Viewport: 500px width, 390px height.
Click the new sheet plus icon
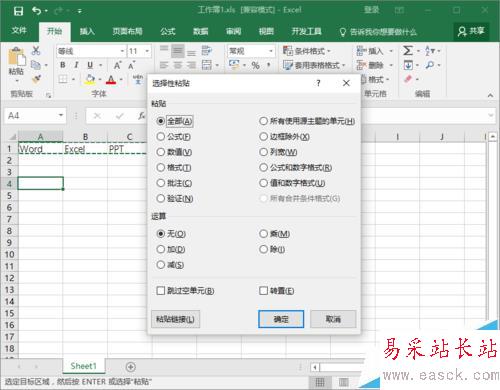pyautogui.click(x=131, y=367)
